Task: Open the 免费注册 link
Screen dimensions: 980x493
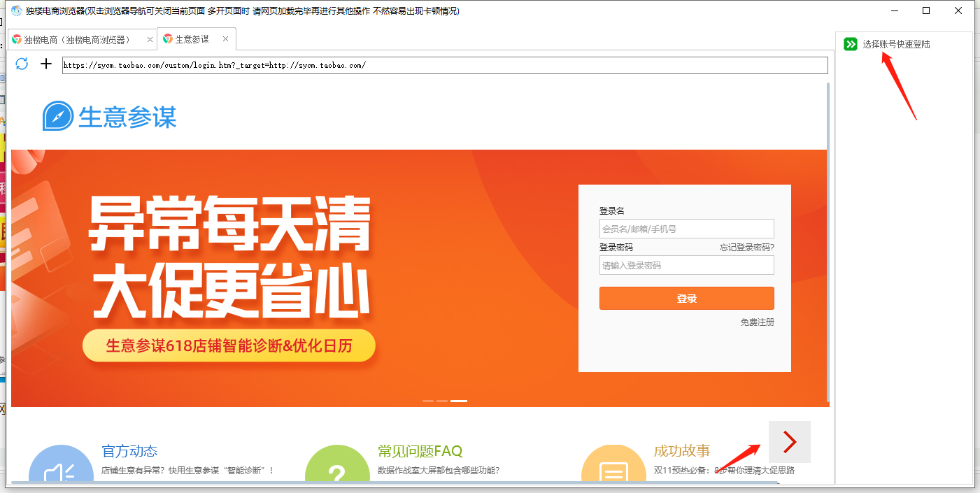Action: 757,322
